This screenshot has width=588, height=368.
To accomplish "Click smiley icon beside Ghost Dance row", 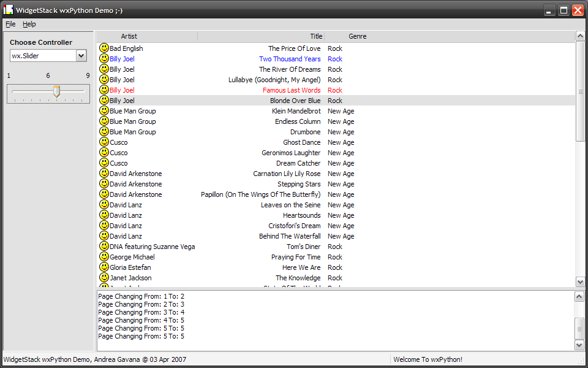I will pyautogui.click(x=104, y=142).
